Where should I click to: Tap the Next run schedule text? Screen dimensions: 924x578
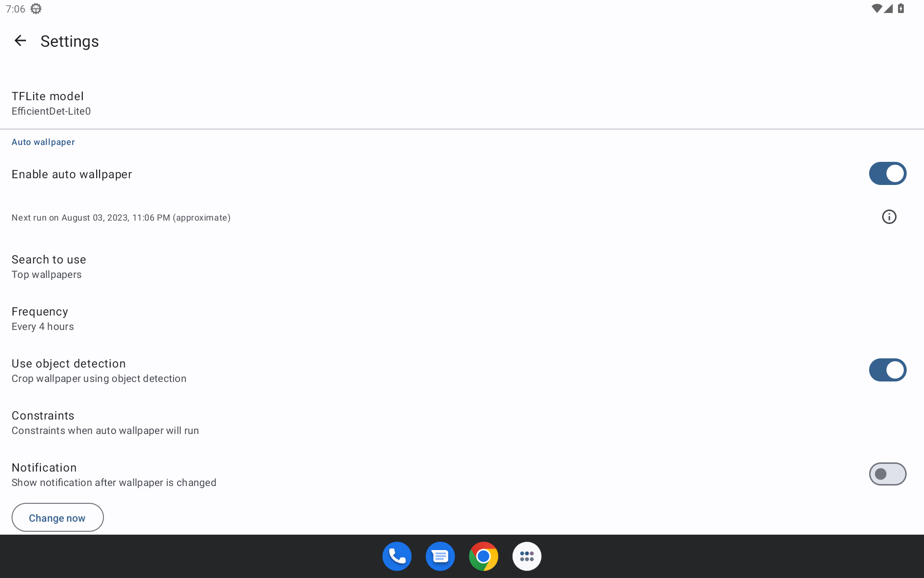click(x=121, y=218)
